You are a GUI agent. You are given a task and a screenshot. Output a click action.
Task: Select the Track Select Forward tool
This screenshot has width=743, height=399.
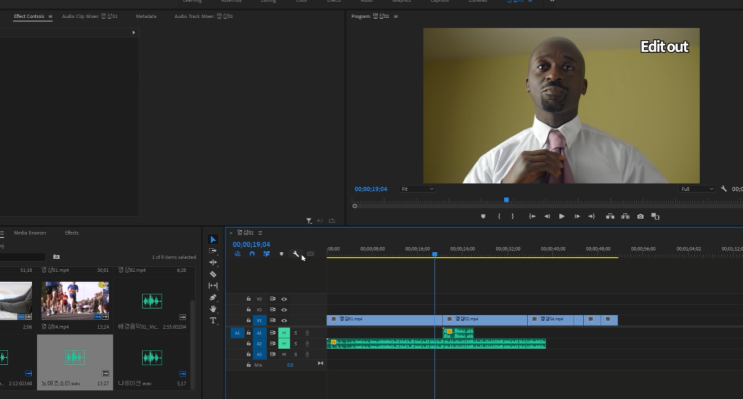(213, 251)
